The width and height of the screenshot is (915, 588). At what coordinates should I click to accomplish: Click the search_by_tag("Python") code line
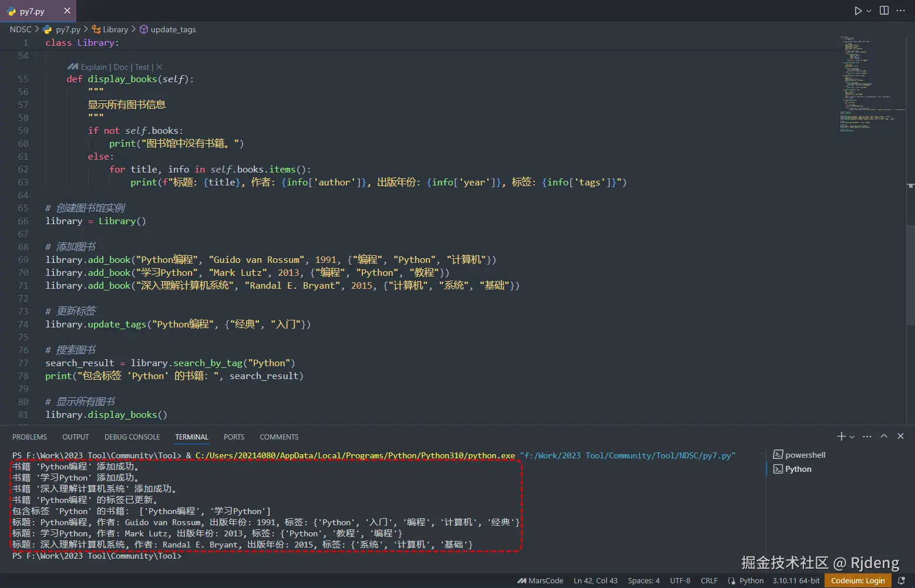pyautogui.click(x=170, y=363)
